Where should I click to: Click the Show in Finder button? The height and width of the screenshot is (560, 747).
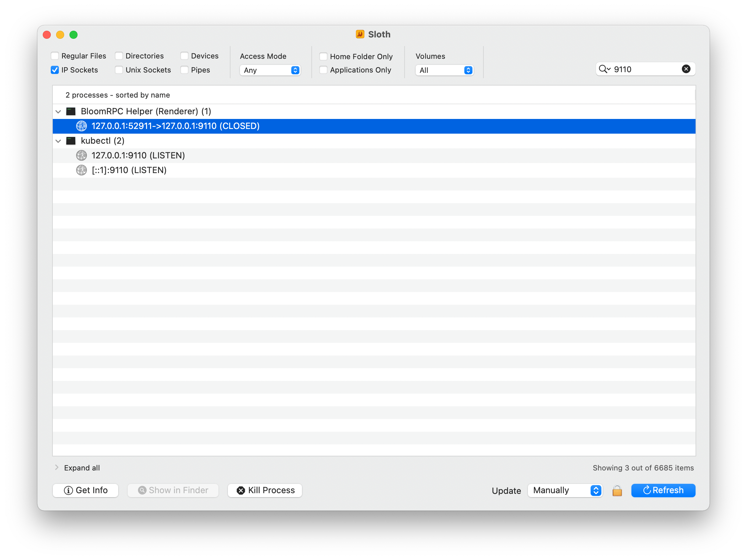tap(173, 491)
